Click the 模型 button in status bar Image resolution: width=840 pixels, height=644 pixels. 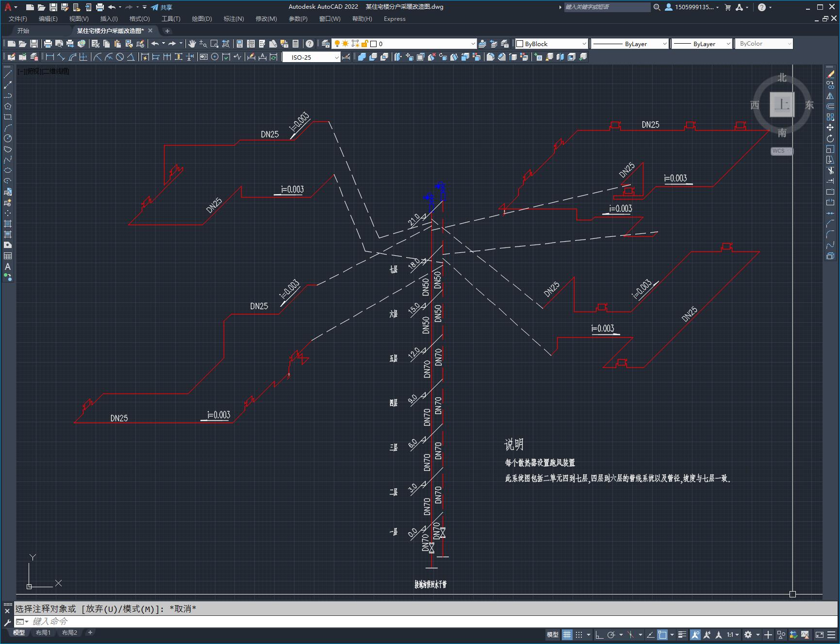coord(553,634)
